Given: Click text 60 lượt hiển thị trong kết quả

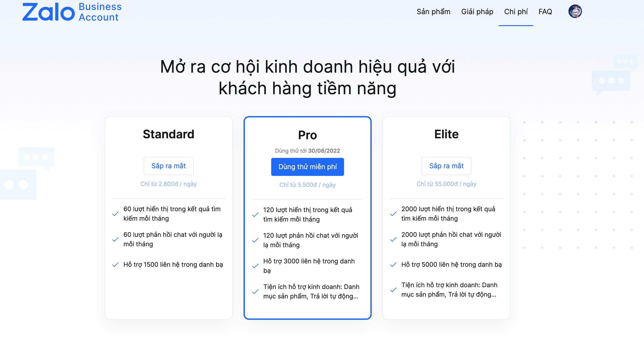Looking at the screenshot, I should [x=172, y=214].
